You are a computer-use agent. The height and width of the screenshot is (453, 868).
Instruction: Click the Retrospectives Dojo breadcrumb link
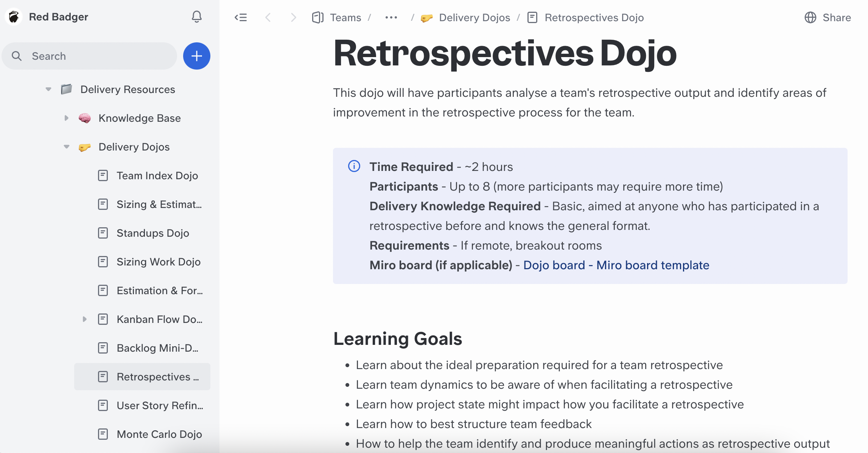point(594,17)
